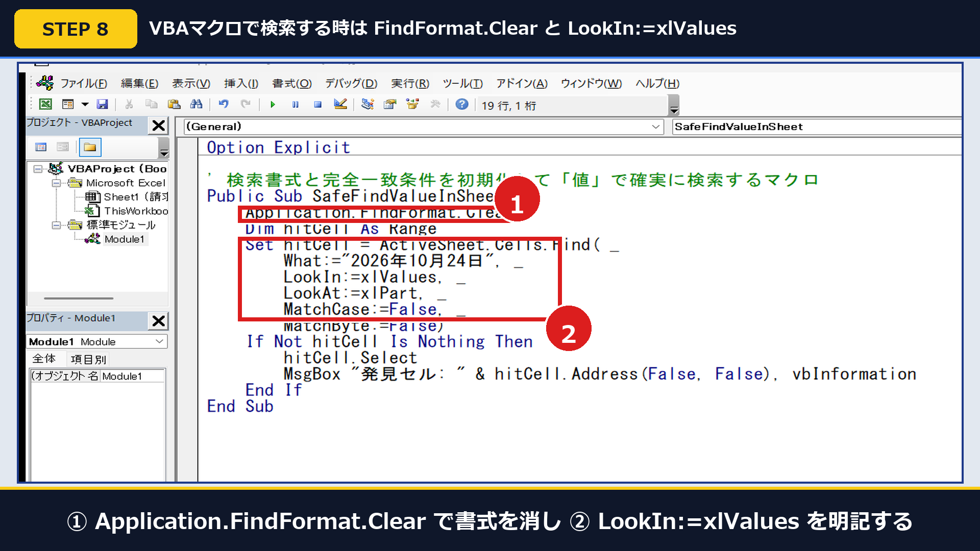Open Properties Window toolbar icon
The height and width of the screenshot is (551, 980).
pos(390,105)
